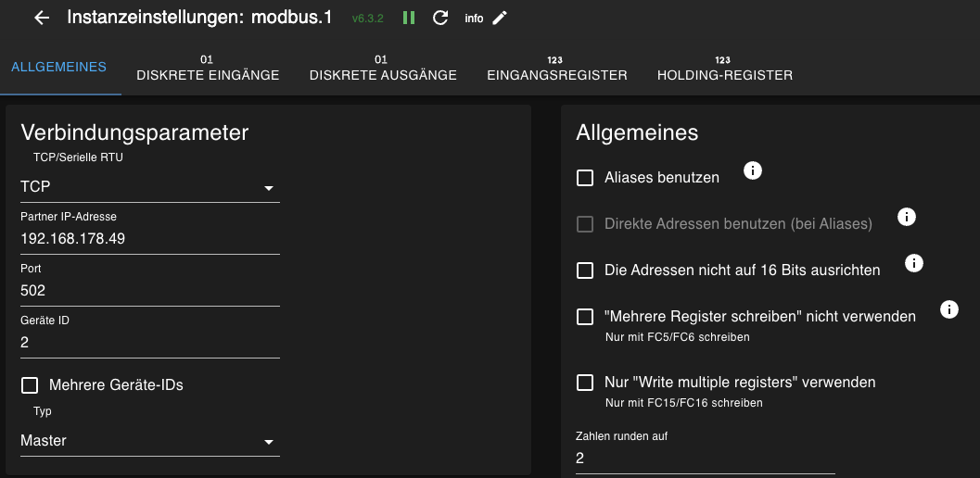Open the TCP/Serielle RTU dropdown
This screenshot has width=980, height=478.
pos(149,187)
